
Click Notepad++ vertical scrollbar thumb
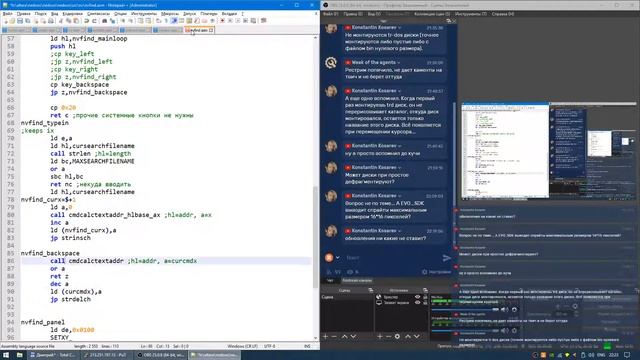(x=316, y=237)
